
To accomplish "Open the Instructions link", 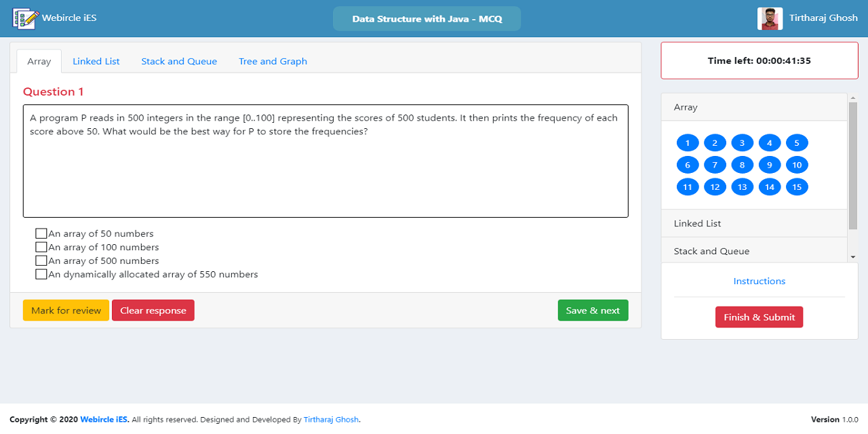I will (759, 281).
